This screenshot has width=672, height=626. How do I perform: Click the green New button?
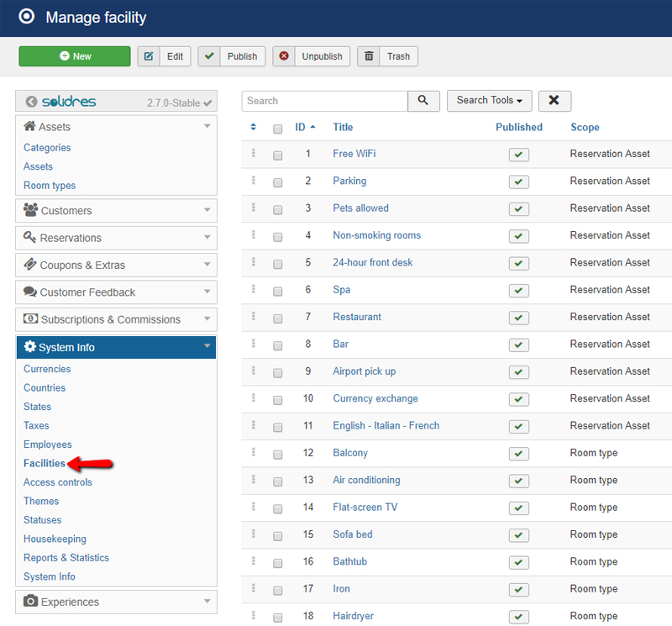click(x=75, y=56)
